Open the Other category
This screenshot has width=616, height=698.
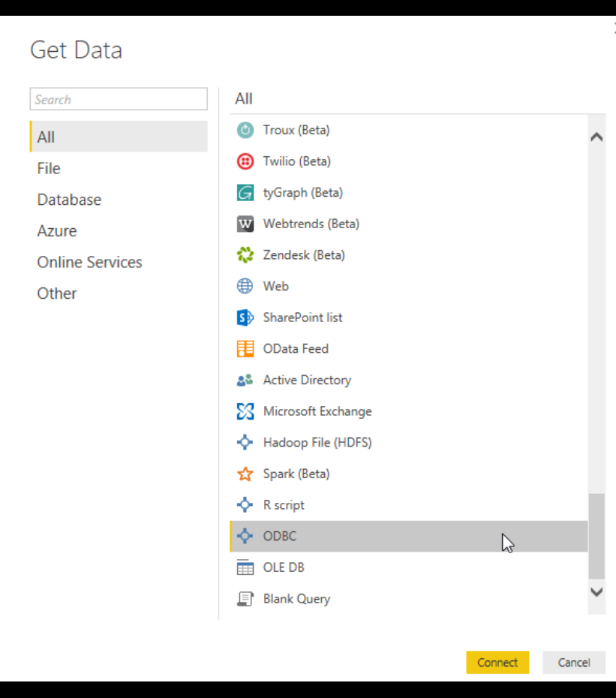coord(119,293)
